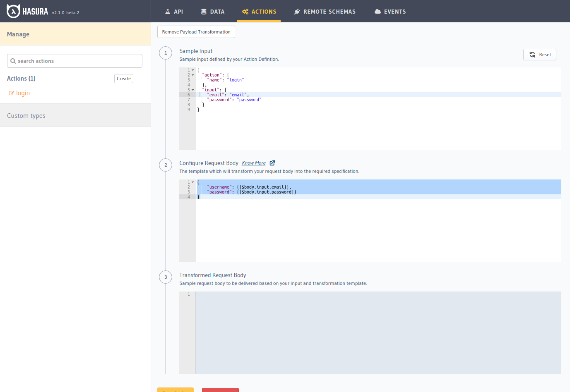The image size is (570, 392).
Task: Click the Events cloud icon
Action: coord(378,12)
